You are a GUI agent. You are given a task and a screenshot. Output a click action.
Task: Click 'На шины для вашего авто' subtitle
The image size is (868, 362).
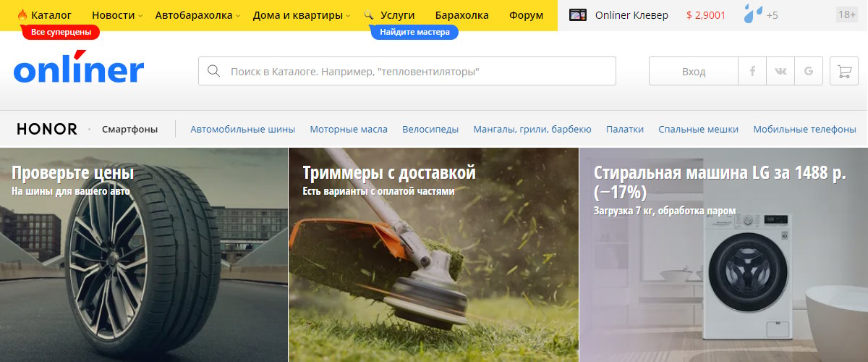tap(71, 191)
